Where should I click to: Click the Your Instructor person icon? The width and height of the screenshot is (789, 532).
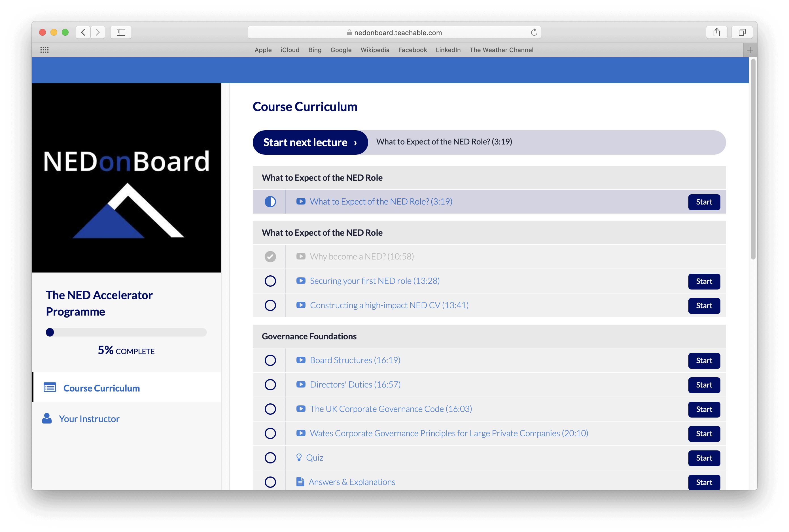click(x=47, y=418)
